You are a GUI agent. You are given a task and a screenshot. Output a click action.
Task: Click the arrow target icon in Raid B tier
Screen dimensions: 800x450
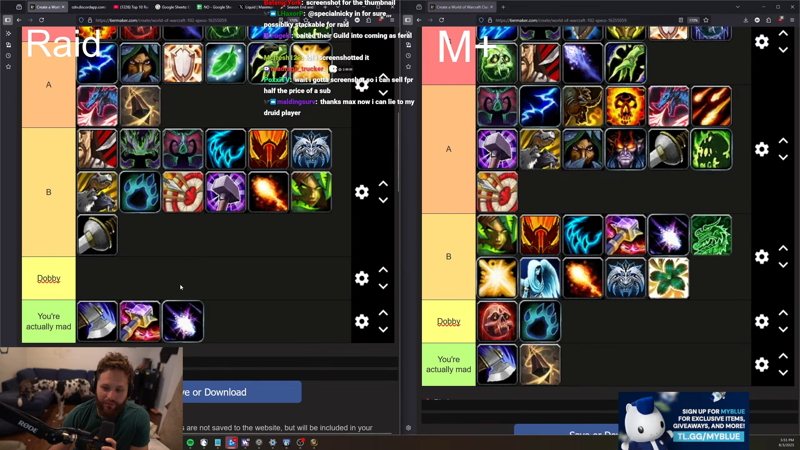183,192
